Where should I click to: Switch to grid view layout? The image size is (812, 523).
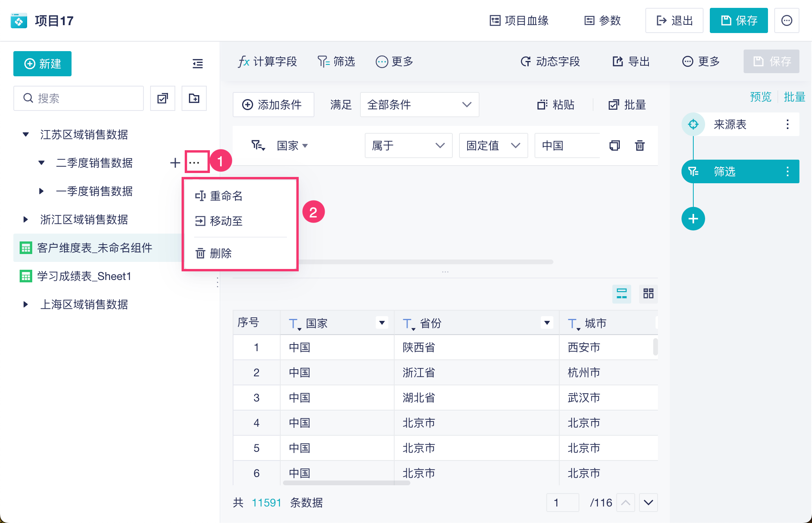(648, 293)
